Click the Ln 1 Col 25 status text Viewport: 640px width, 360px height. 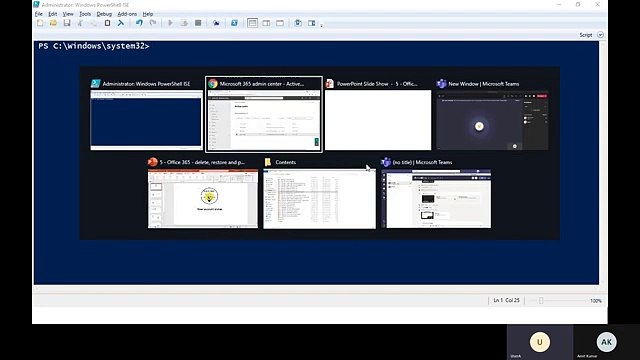(506, 300)
